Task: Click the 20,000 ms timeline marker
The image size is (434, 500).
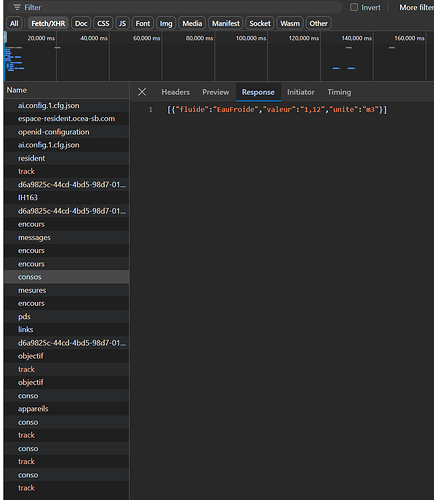Action: click(41, 38)
